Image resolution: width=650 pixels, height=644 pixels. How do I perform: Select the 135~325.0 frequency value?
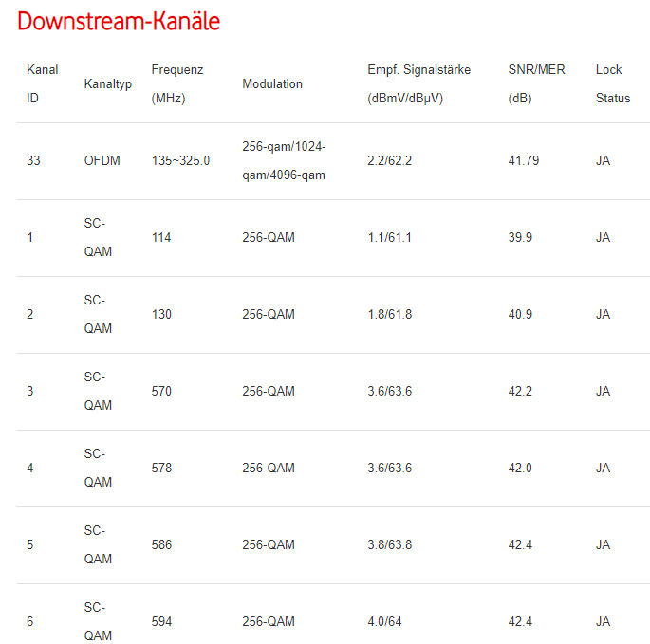click(181, 161)
